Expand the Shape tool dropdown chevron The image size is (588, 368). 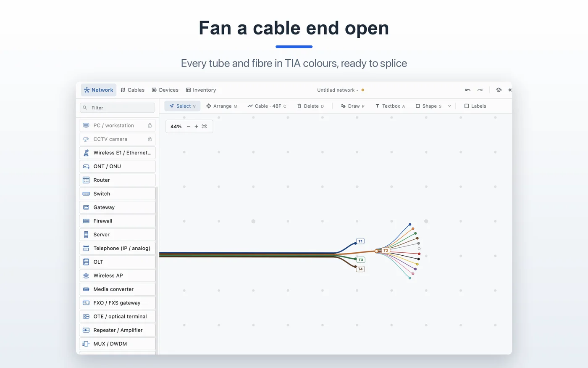click(x=449, y=106)
